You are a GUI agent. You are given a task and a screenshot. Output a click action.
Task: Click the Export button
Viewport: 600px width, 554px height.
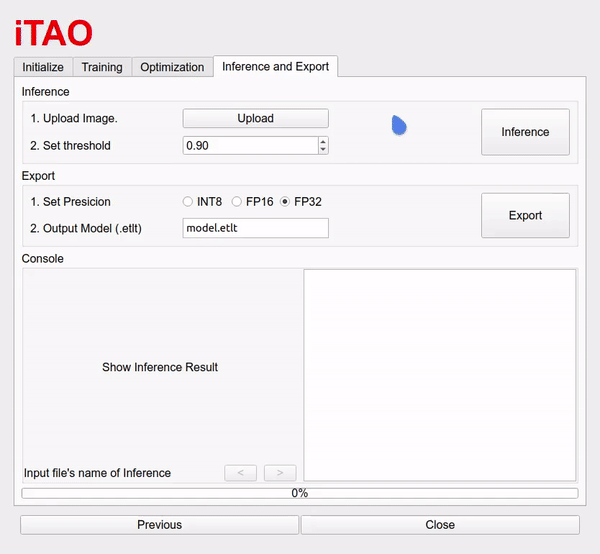point(525,215)
